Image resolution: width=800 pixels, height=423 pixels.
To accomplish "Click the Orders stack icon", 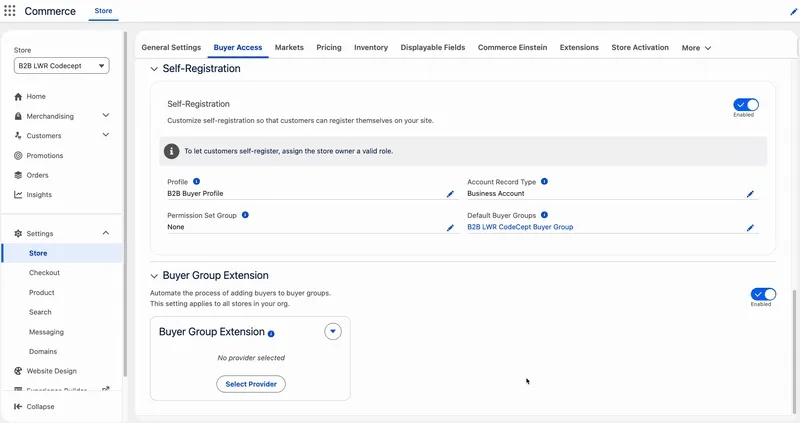I will [x=18, y=175].
